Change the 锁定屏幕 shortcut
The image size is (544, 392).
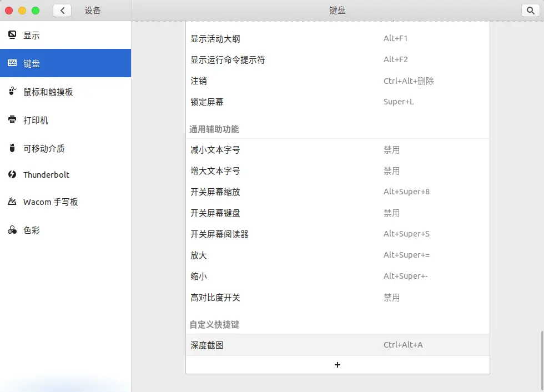point(338,102)
